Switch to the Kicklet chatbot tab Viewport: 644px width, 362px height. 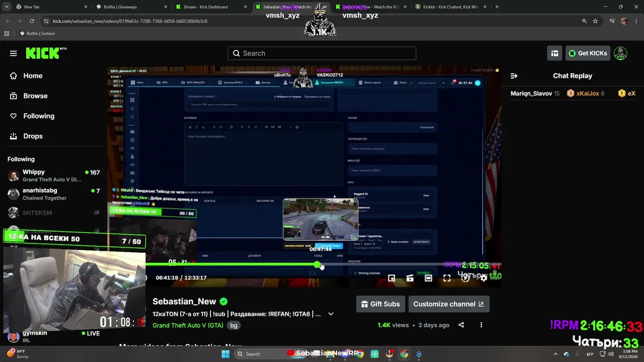click(x=450, y=7)
